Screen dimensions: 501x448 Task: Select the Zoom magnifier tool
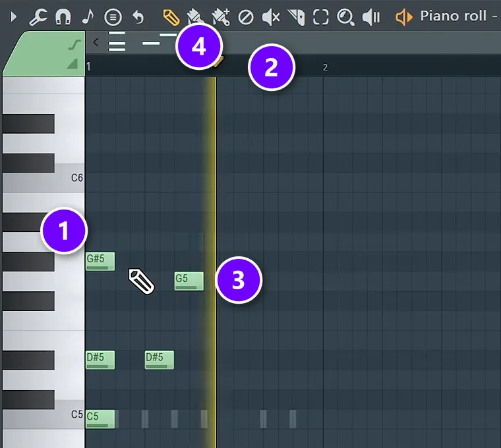345,17
